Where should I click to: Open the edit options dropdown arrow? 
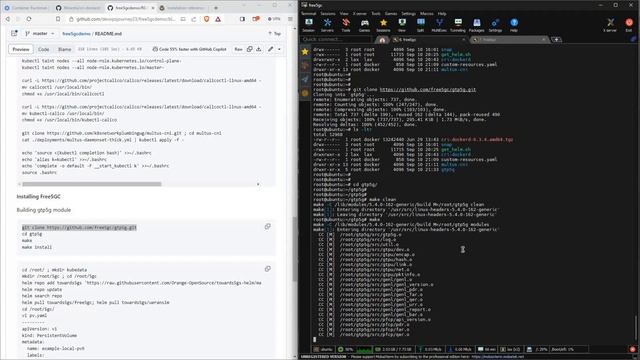(x=280, y=49)
